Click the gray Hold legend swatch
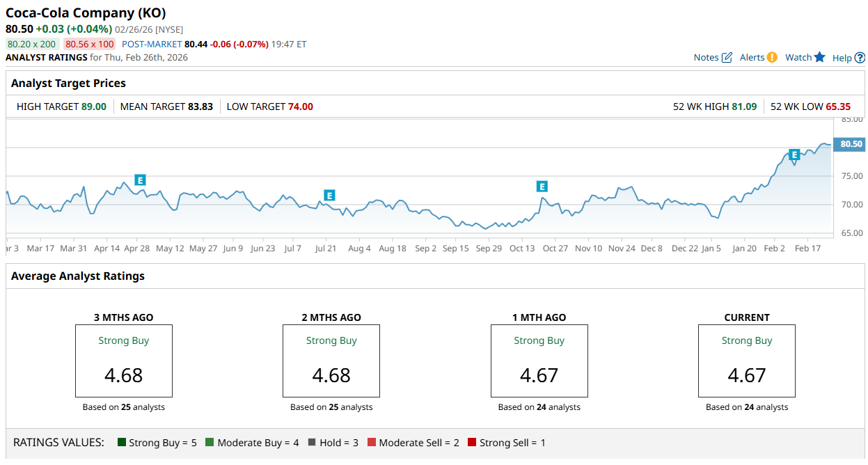 312,442
